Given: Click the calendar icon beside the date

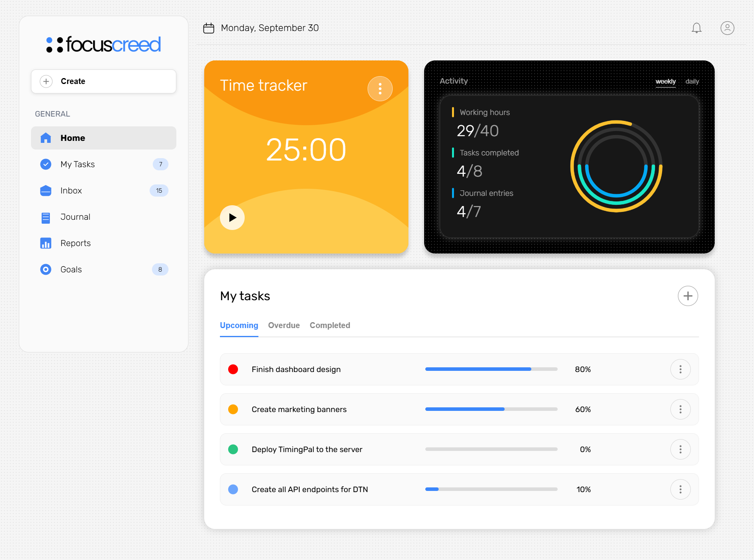Looking at the screenshot, I should 209,28.
